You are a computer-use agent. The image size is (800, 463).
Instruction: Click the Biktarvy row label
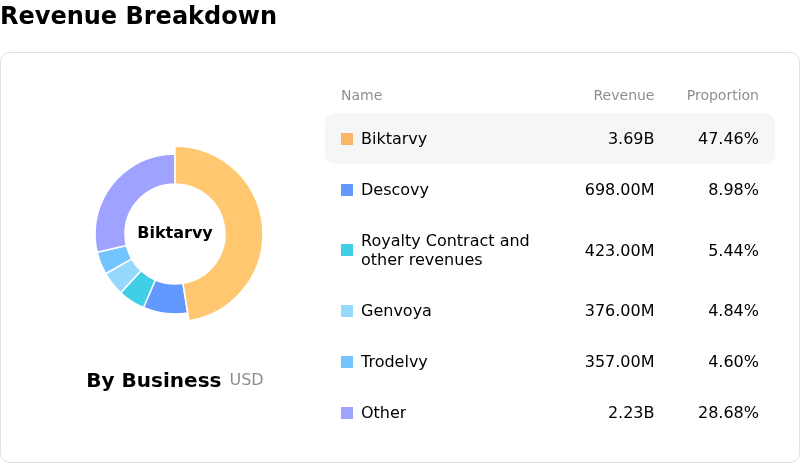[x=394, y=139]
